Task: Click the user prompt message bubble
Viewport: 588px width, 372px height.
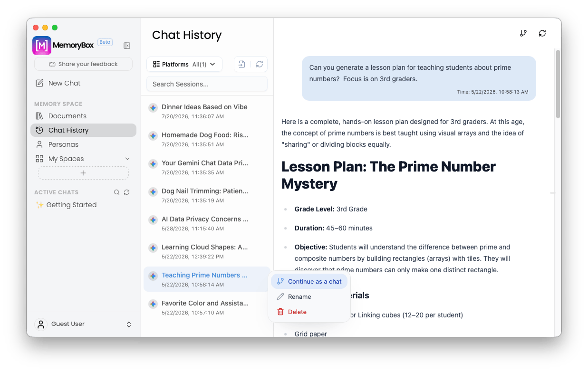Action: (419, 78)
